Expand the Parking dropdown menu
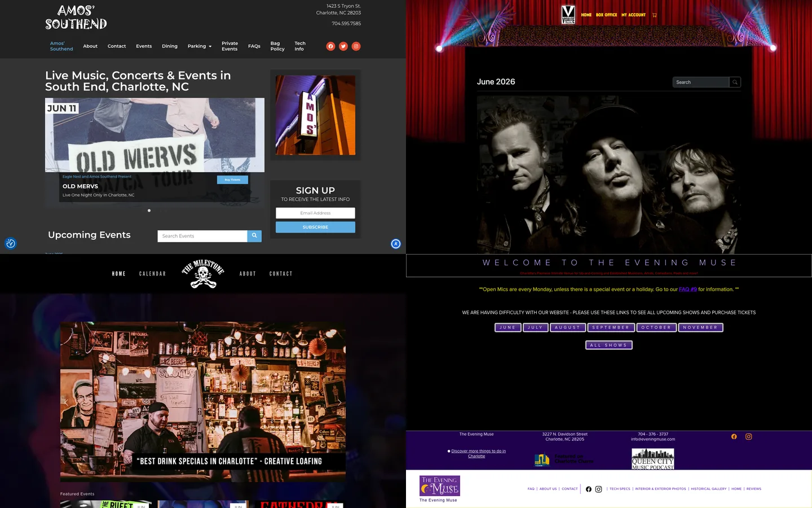Image resolution: width=812 pixels, height=508 pixels. click(200, 46)
